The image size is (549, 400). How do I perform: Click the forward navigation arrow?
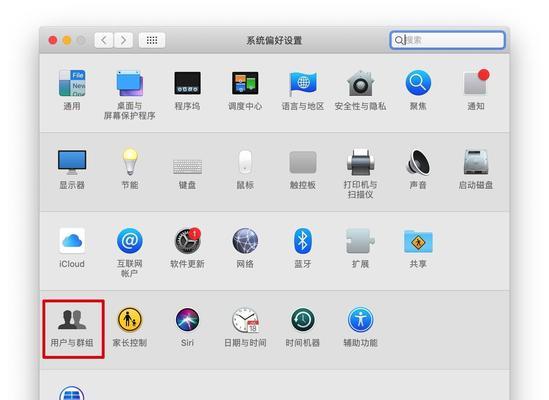pos(123,40)
